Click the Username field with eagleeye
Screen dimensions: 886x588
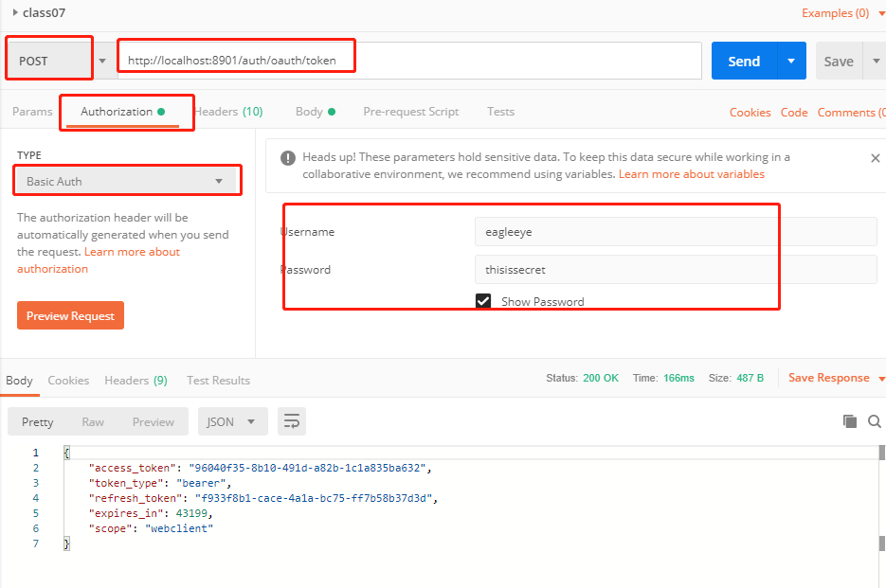click(x=676, y=232)
